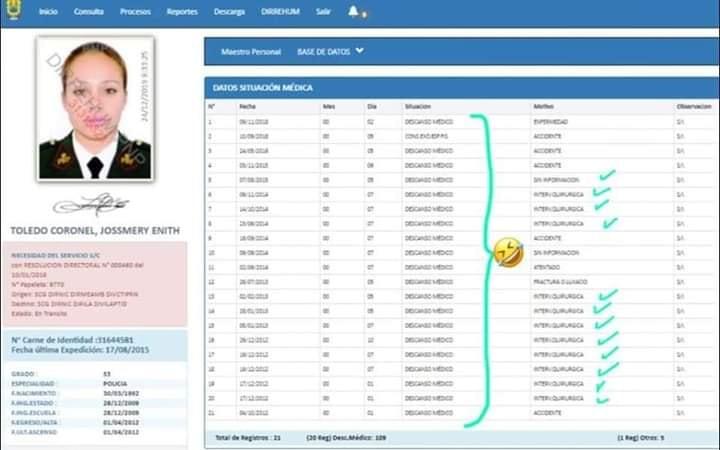The image size is (720, 450).
Task: Click the fecha cell in row 3
Action: 253,151
